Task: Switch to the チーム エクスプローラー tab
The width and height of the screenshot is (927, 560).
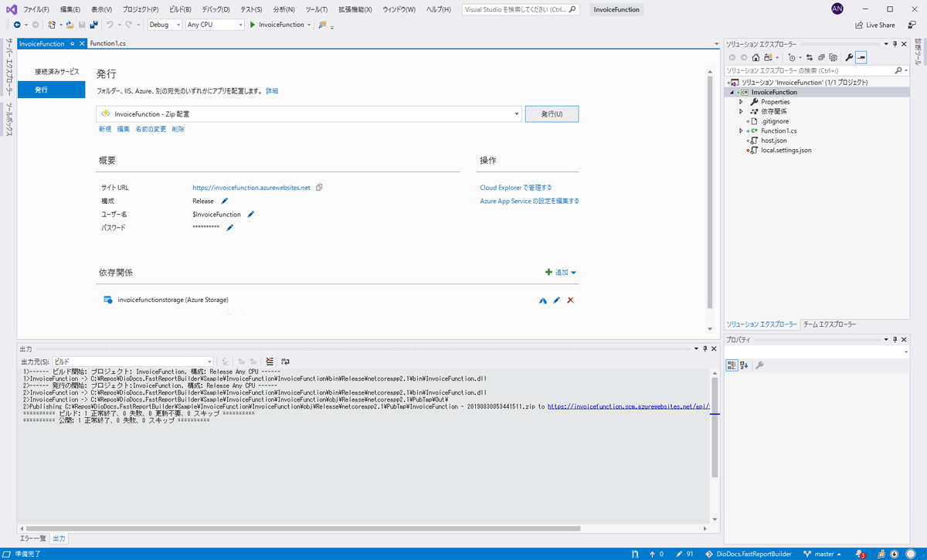Action: 829,324
